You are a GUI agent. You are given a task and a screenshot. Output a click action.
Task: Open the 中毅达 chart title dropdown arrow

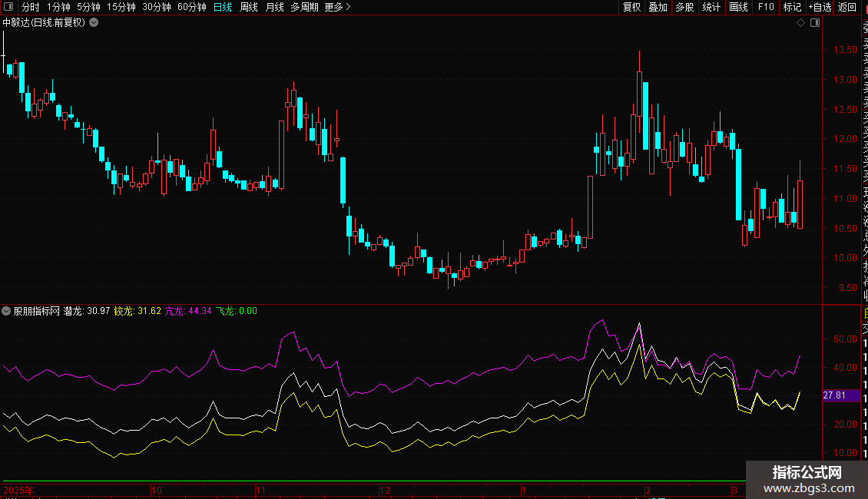(x=94, y=22)
